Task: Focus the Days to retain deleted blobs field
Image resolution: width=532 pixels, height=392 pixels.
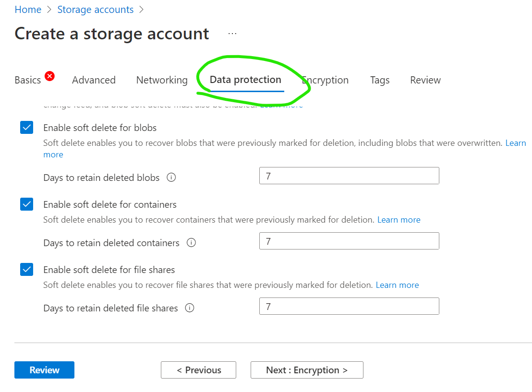Action: coord(349,176)
